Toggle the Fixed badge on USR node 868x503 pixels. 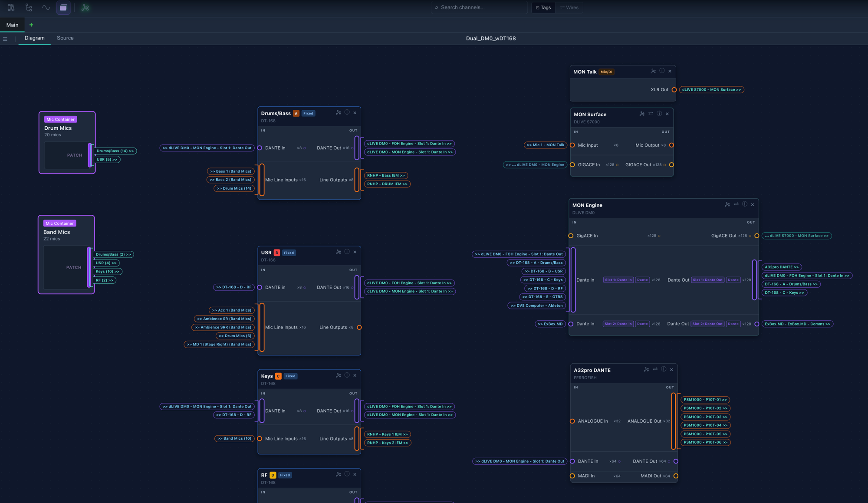(289, 253)
